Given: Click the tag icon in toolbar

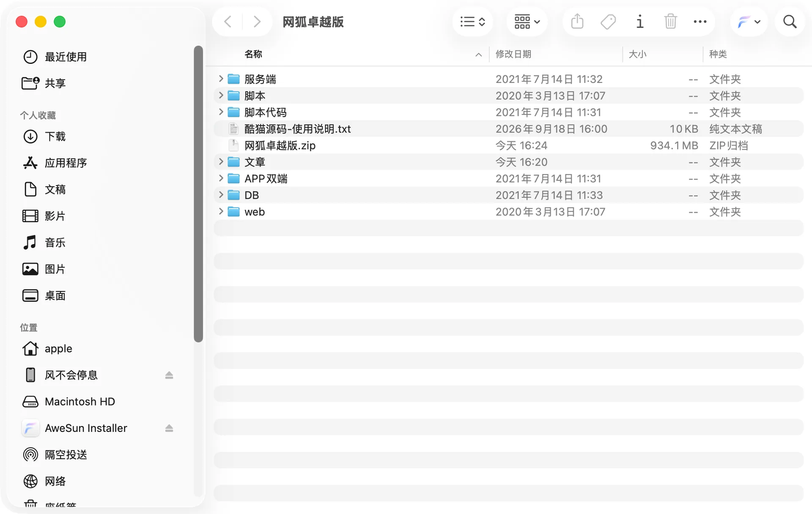Looking at the screenshot, I should (x=608, y=22).
